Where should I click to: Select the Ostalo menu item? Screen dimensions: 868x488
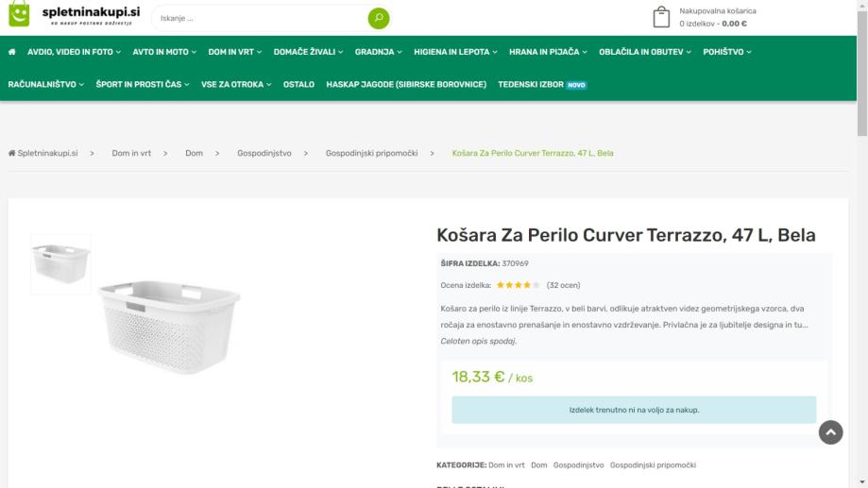298,84
